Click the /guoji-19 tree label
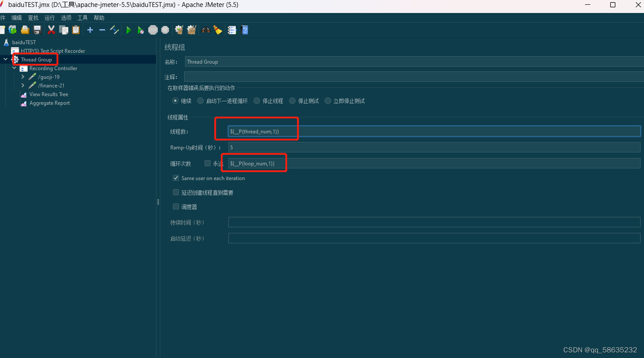This screenshot has width=644, height=358. pyautogui.click(x=49, y=77)
